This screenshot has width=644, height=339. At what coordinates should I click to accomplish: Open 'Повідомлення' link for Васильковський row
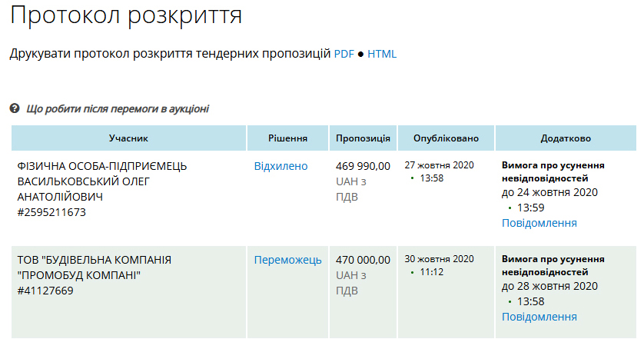[x=539, y=223]
